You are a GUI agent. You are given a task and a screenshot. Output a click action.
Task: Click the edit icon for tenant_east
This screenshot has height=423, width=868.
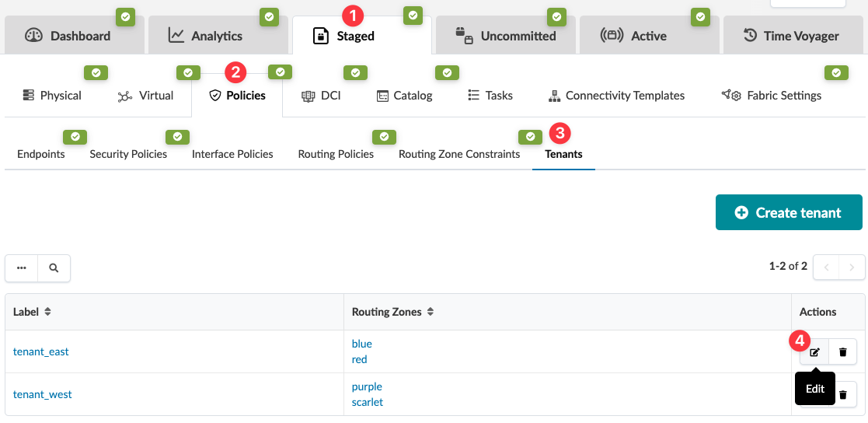coord(814,352)
